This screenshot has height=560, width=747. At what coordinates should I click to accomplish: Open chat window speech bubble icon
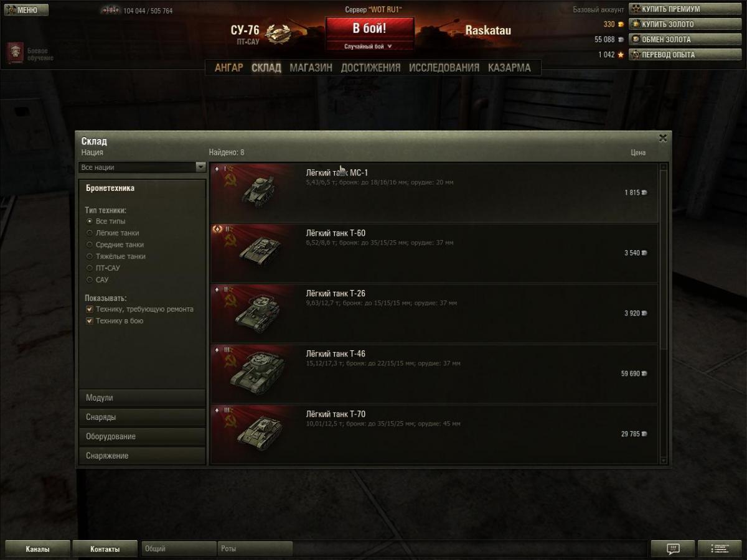pos(672,548)
